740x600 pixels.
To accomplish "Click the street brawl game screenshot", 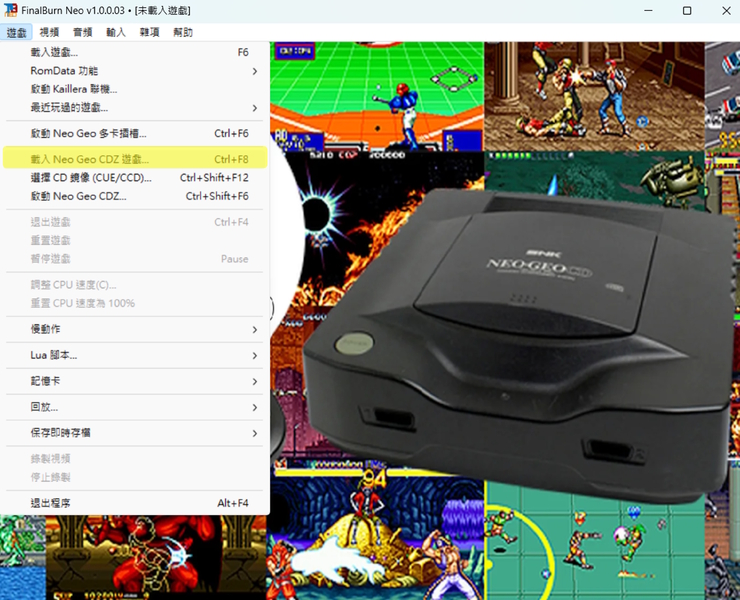I will tap(594, 97).
